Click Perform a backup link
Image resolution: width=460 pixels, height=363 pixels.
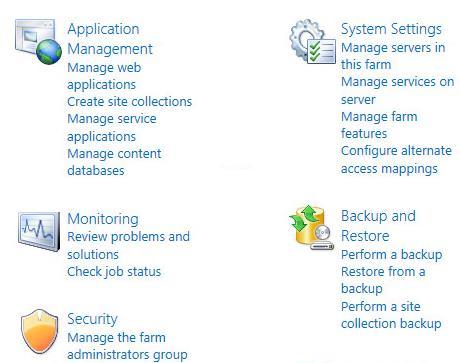(x=392, y=254)
